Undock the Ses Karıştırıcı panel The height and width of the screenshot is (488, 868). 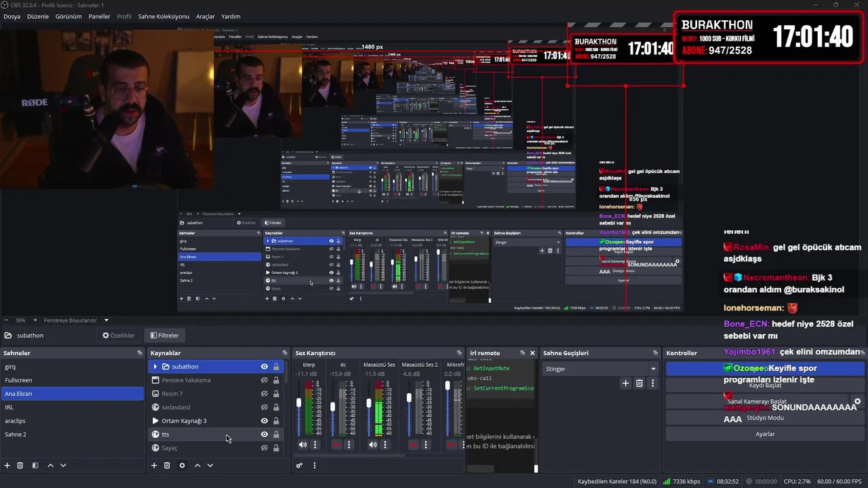(459, 353)
